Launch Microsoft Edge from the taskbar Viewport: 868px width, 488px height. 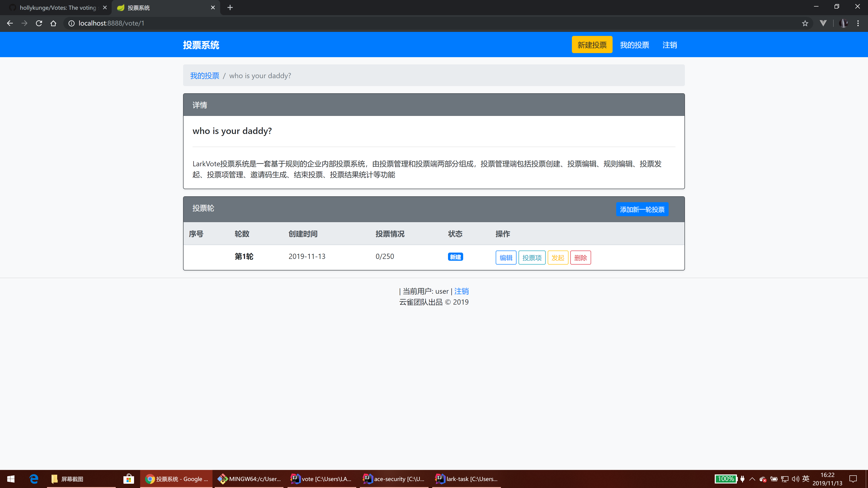point(34,479)
